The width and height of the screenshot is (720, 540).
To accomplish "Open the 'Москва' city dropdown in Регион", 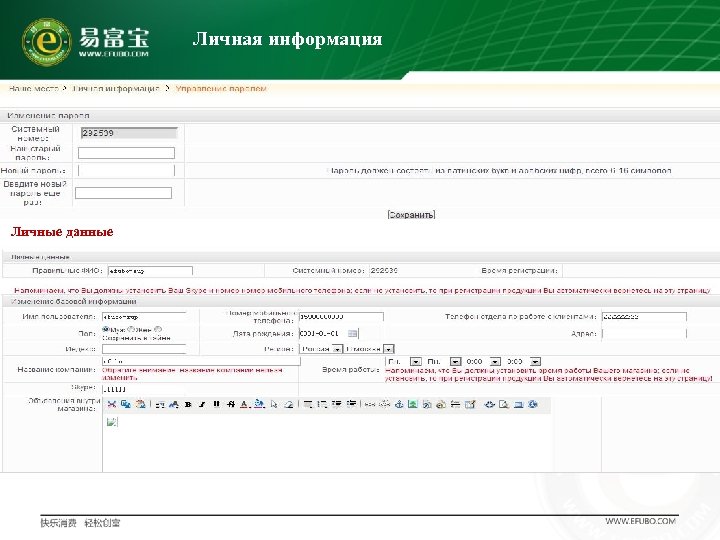I will tap(370, 349).
